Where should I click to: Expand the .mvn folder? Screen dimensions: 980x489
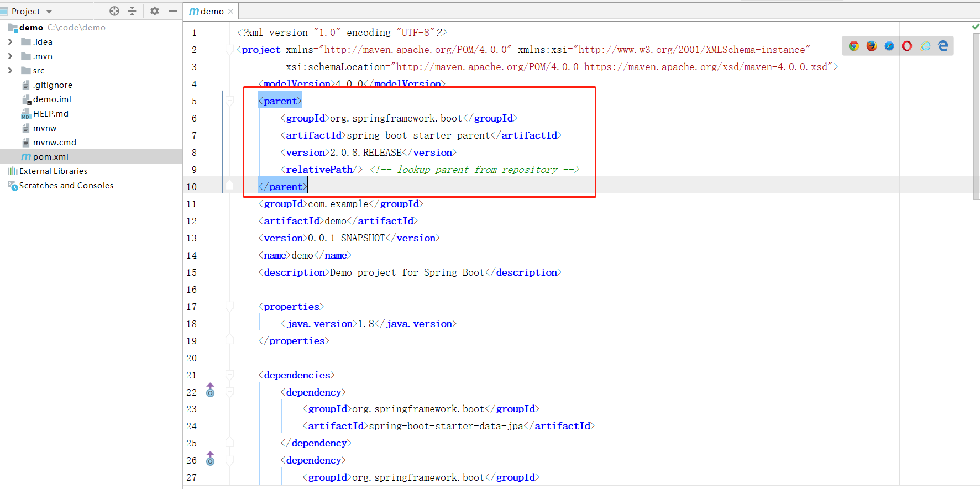(x=10, y=56)
